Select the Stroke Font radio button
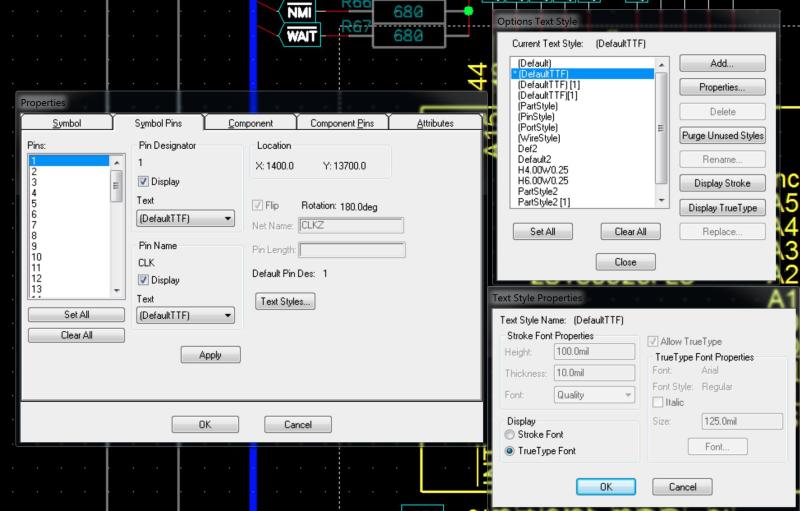Viewport: 800px width, 511px height. pos(512,435)
